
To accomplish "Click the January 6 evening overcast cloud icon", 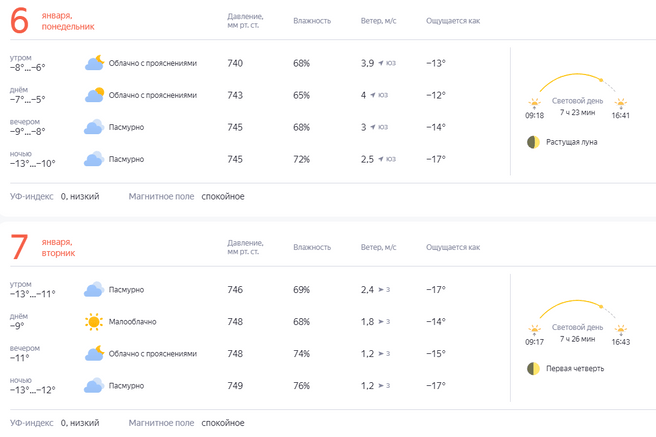I will click(x=95, y=127).
